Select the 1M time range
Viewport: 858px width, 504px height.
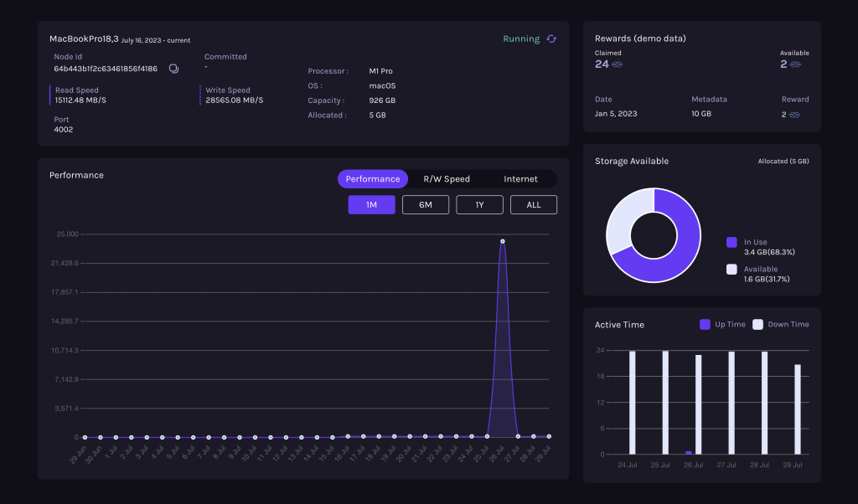(371, 205)
